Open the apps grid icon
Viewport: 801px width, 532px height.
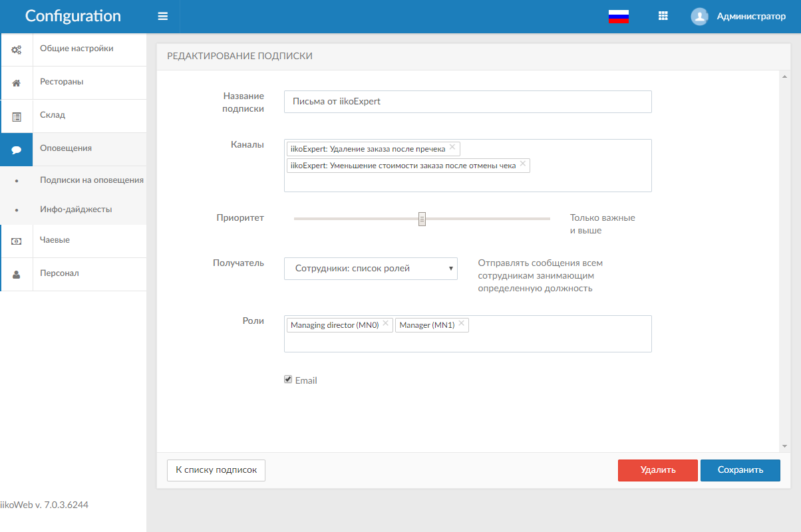[663, 17]
